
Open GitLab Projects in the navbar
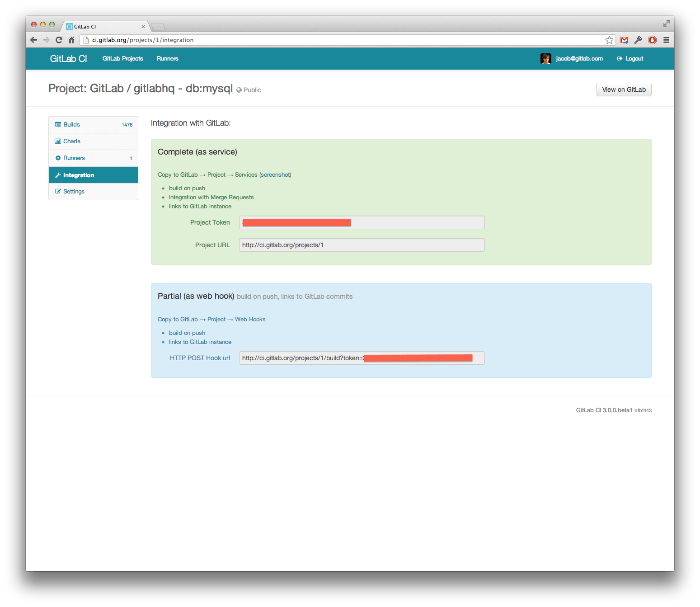(122, 59)
